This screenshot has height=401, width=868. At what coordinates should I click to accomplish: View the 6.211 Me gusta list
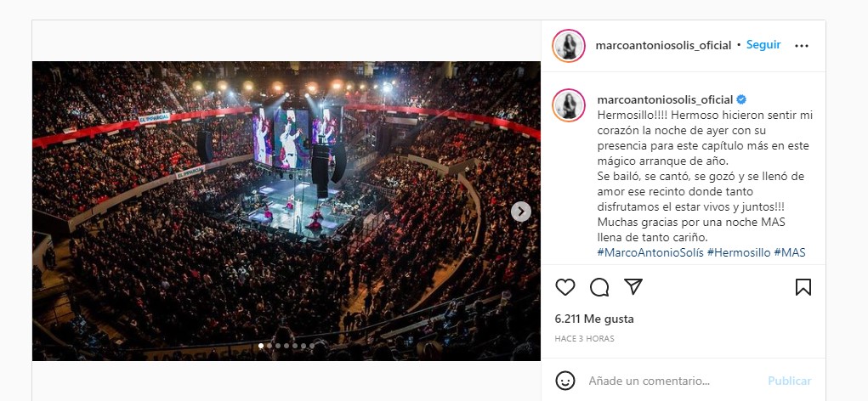pos(594,319)
